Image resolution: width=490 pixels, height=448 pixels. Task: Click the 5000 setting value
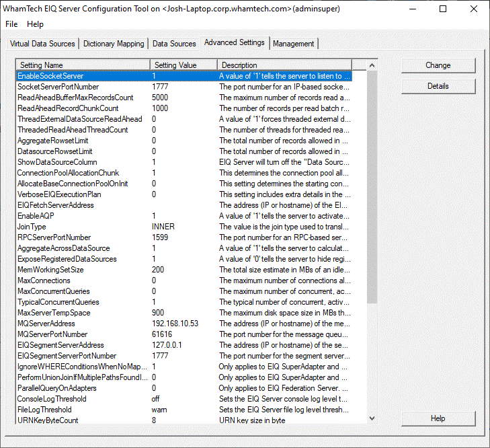tap(160, 98)
